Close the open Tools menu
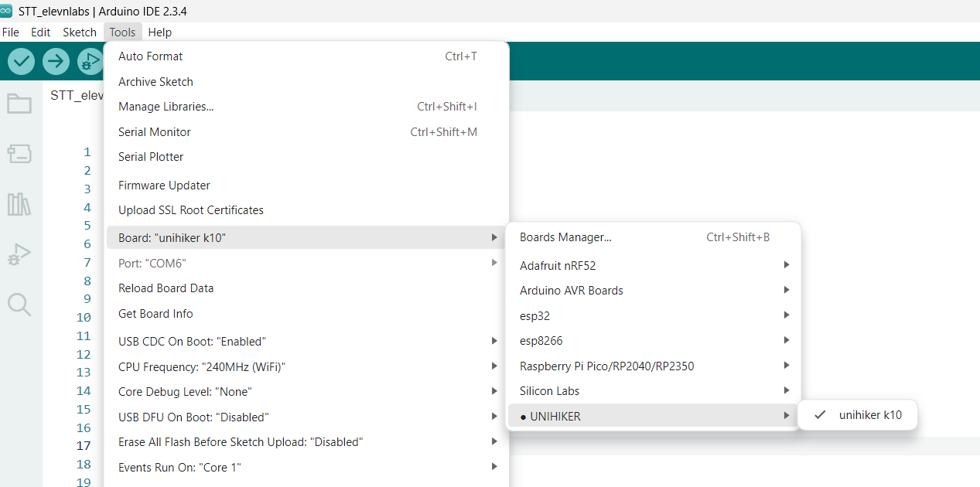This screenshot has width=980, height=487. pos(122,32)
